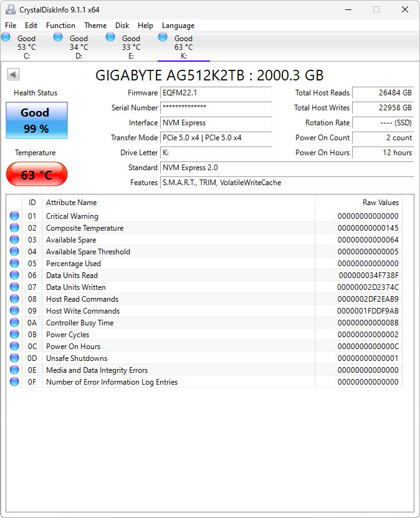The height and width of the screenshot is (518, 420).
Task: Click raw value 00000000000064 of Available Spare
Action: pyautogui.click(x=368, y=240)
